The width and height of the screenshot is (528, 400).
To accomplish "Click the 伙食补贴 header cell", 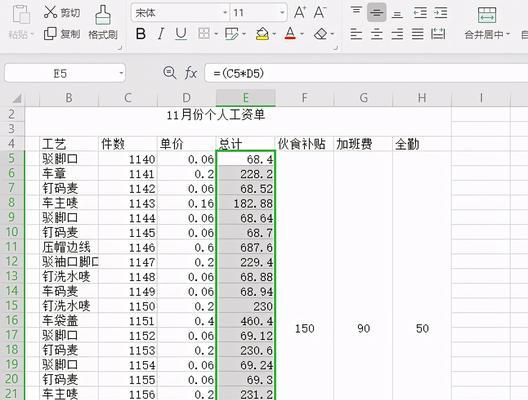I will pyautogui.click(x=304, y=144).
